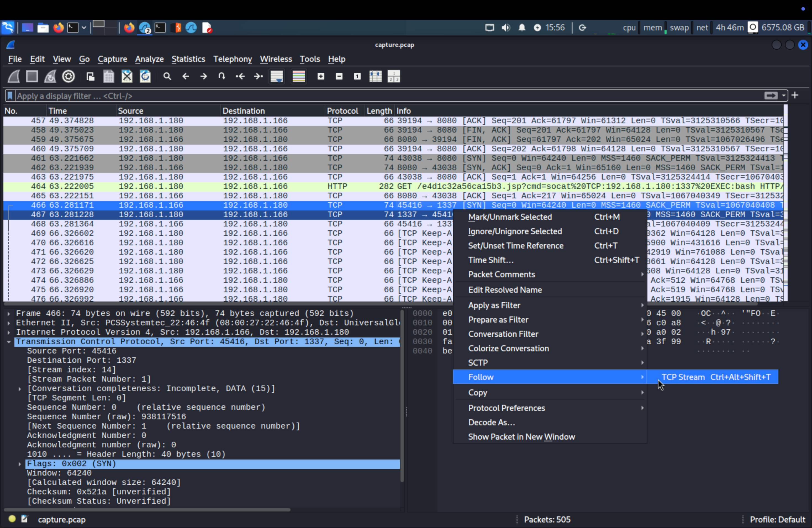This screenshot has height=528, width=812.
Task: Select HTTP GET packet 464 row
Action: click(393, 186)
